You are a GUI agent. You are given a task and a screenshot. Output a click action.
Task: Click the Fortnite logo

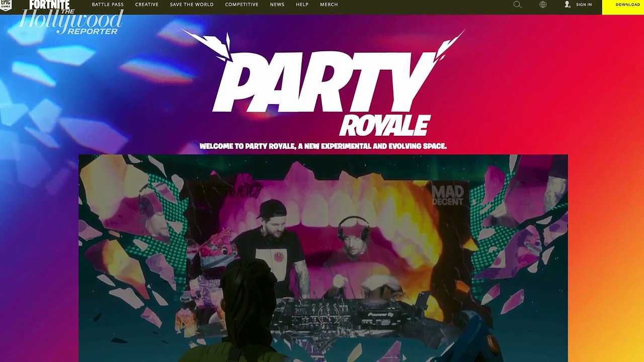click(49, 5)
